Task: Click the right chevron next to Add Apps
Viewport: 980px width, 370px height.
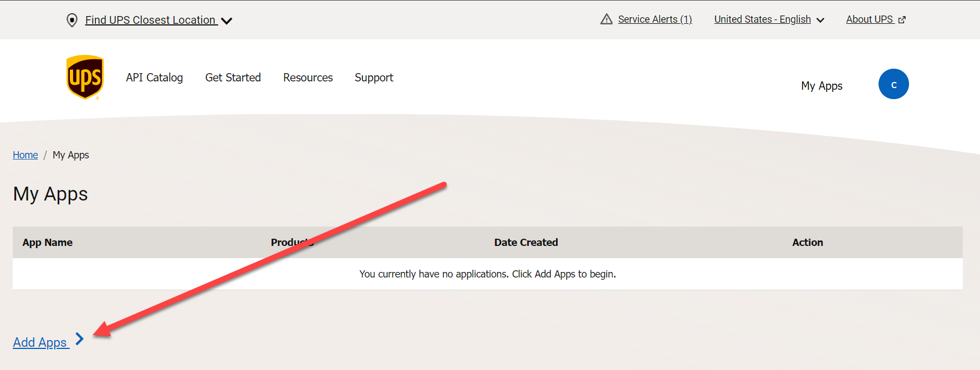Action: click(x=80, y=338)
